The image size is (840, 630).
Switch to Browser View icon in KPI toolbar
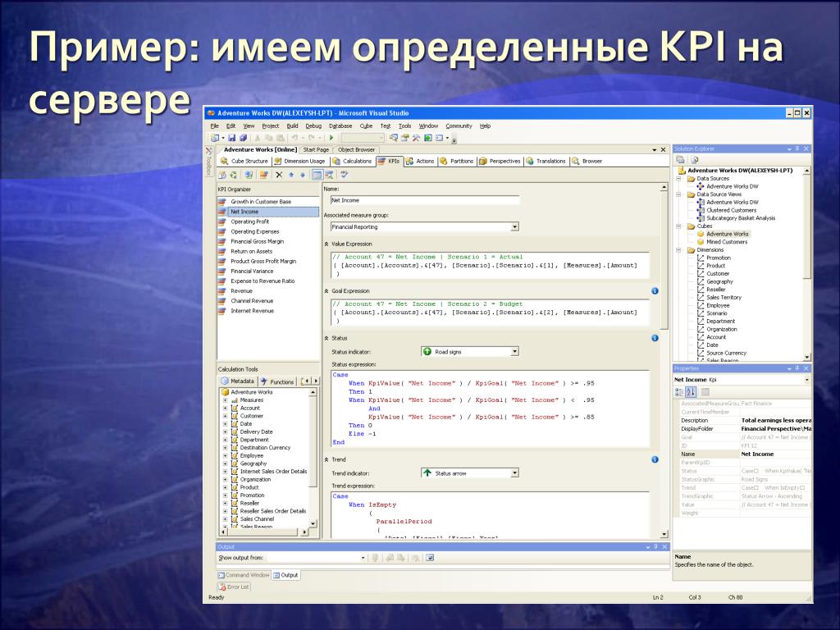coord(329,175)
